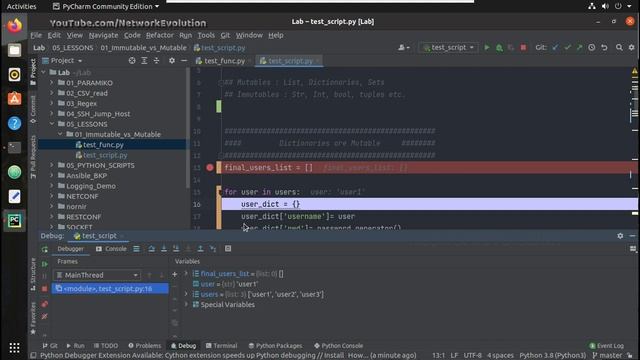Open test_script run configuration dropdown
Screen dimensions: 640x360
(448, 48)
